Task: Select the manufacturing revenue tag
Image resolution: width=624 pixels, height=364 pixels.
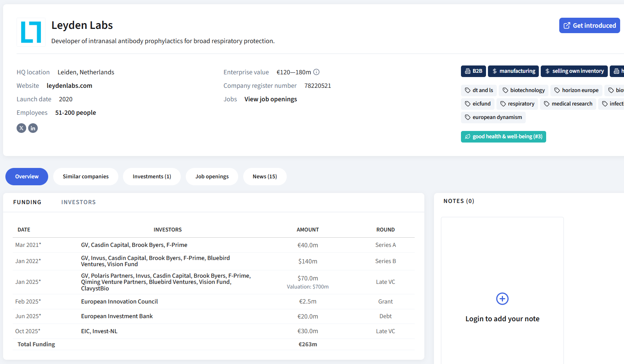Action: point(513,71)
